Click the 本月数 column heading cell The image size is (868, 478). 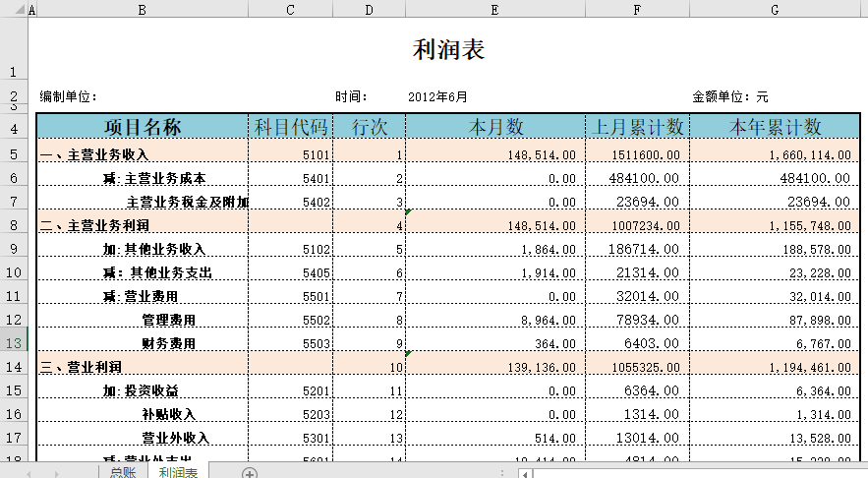(x=494, y=127)
